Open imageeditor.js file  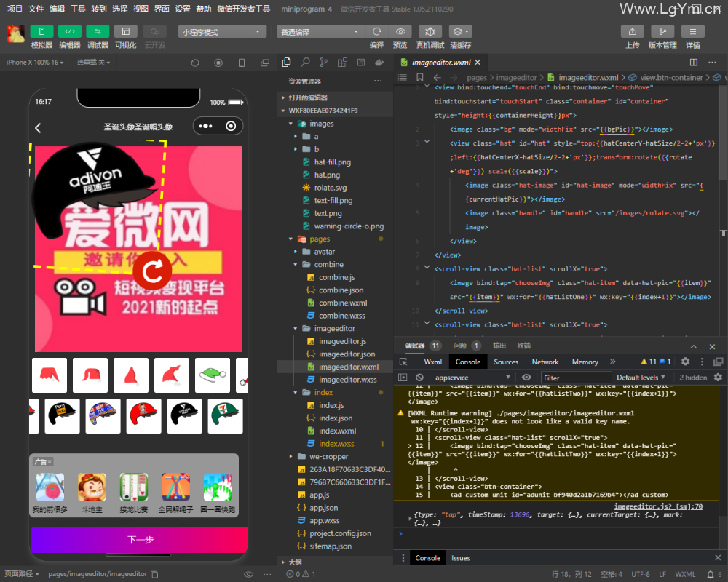click(x=342, y=341)
